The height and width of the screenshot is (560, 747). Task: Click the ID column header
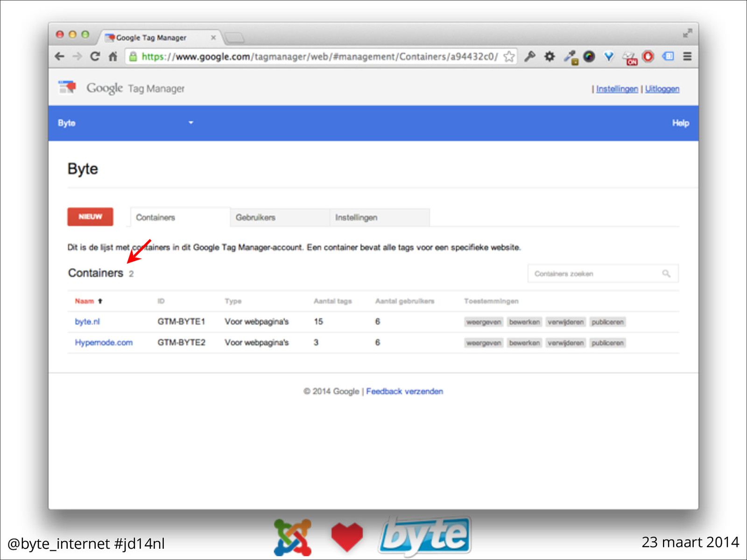(161, 301)
